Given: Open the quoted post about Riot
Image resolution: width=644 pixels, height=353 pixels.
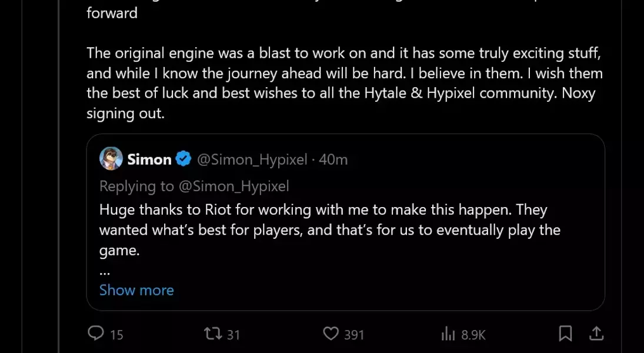Looking at the screenshot, I should [329, 229].
